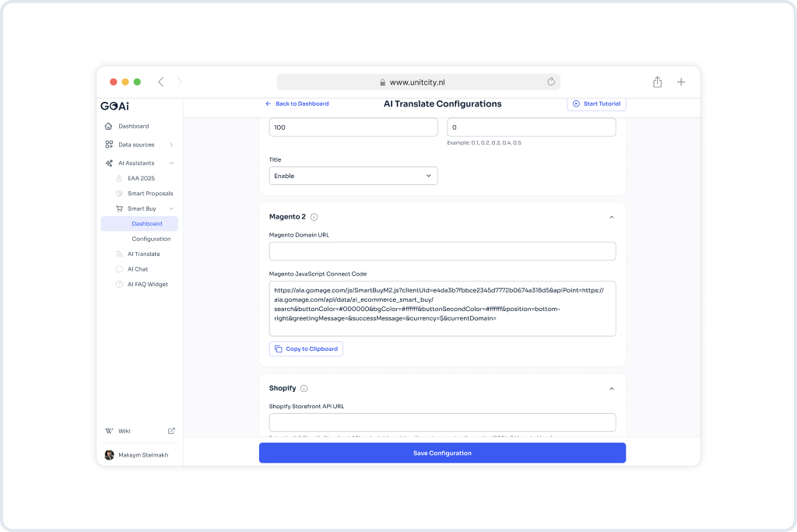Click the field containing 0
Viewport: 797px width, 532px height.
(531, 127)
